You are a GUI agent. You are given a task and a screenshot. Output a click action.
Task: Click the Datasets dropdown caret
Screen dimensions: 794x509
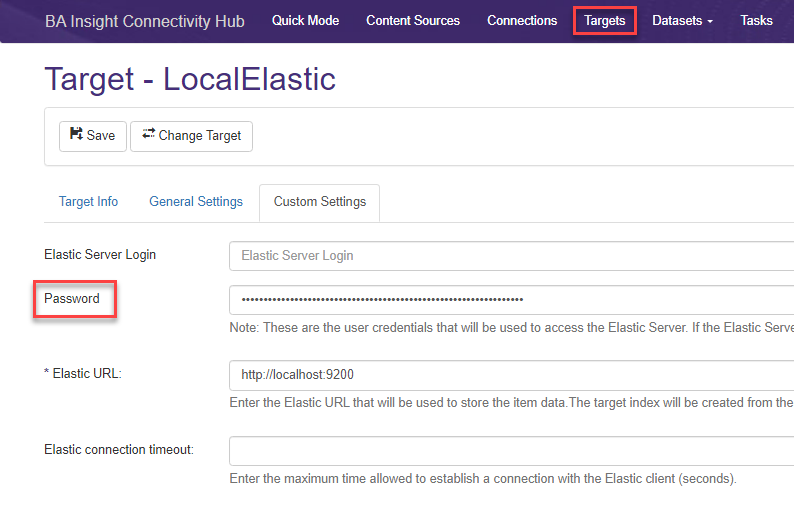click(x=710, y=21)
